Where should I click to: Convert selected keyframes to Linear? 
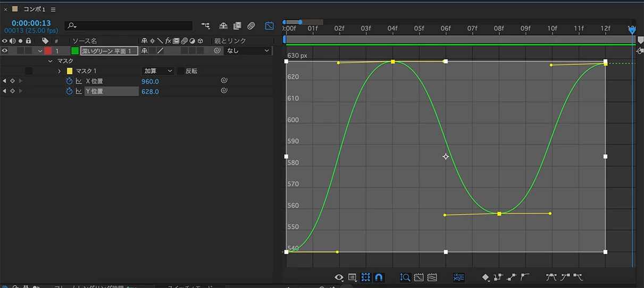512,277
